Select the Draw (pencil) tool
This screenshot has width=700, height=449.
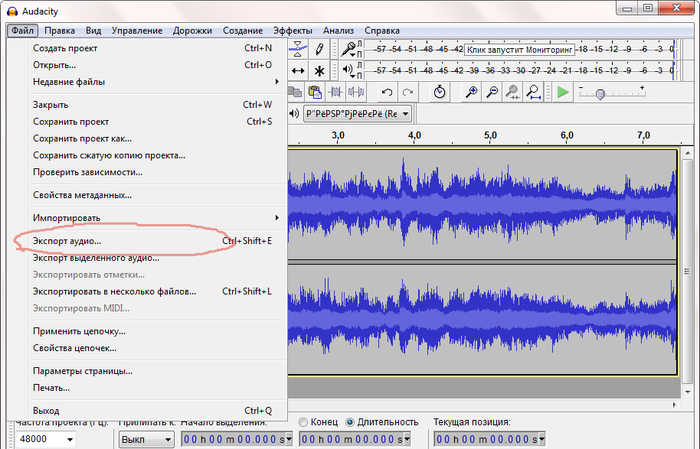click(319, 48)
